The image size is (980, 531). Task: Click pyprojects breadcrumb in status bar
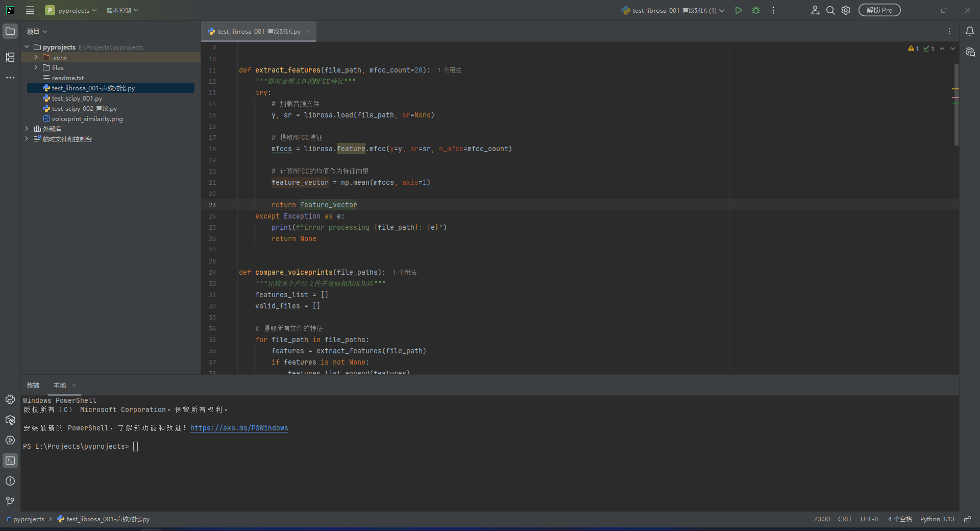[26, 519]
